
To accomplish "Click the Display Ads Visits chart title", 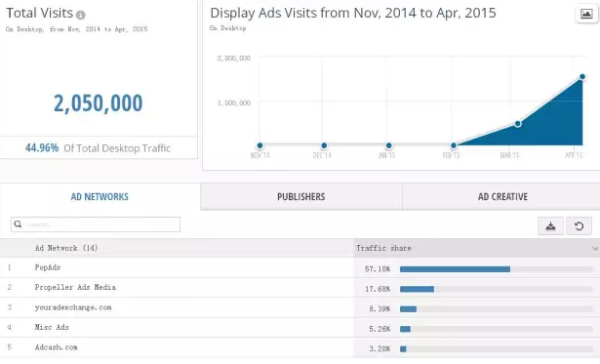I will [353, 13].
